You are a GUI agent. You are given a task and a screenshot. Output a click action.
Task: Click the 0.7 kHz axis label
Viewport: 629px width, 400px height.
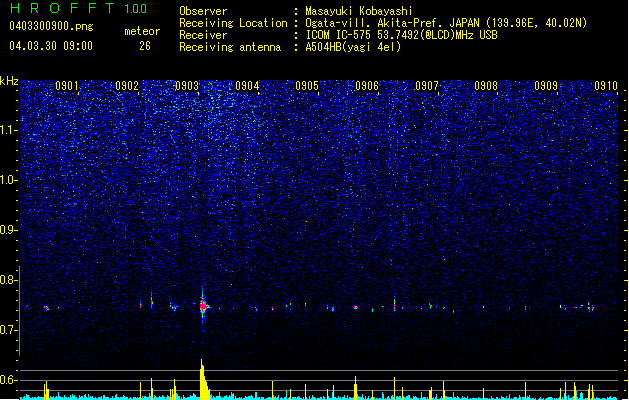pyautogui.click(x=9, y=330)
